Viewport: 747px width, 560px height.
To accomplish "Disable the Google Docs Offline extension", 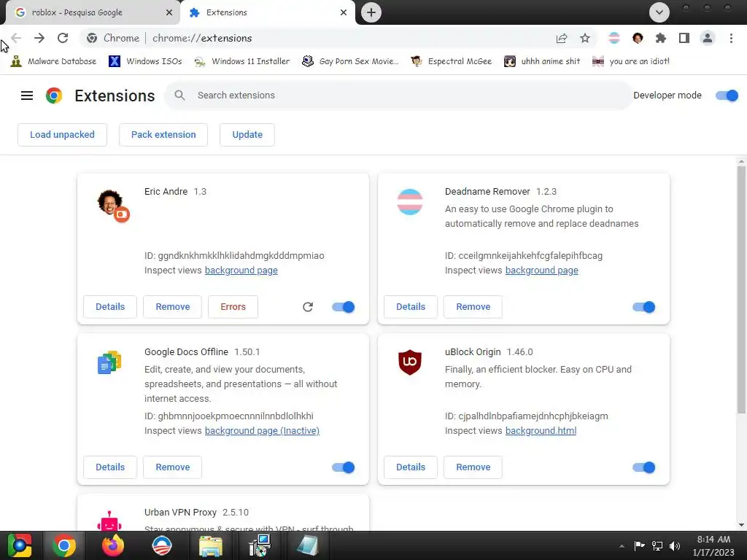I will 344,467.
